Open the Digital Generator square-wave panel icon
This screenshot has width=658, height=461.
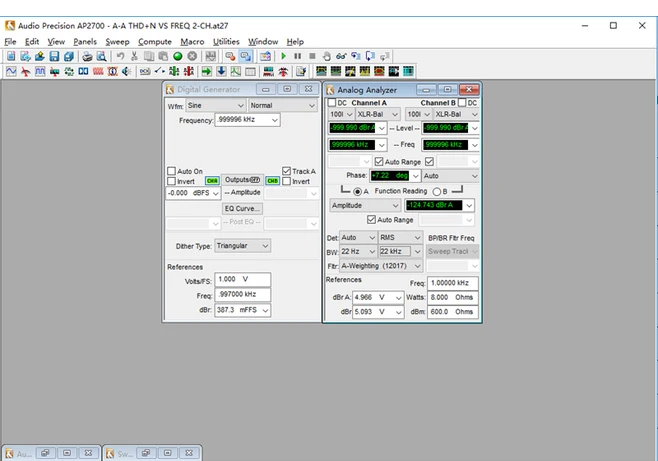click(x=40, y=71)
